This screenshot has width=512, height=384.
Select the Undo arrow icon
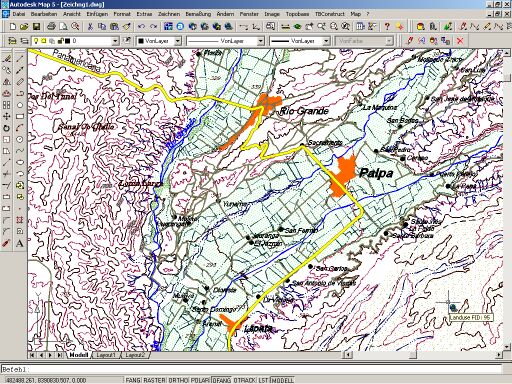(142, 26)
